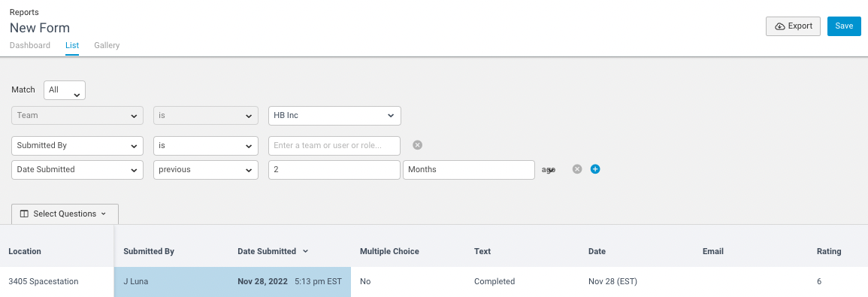Click the Save button
Image resolution: width=868 pixels, height=297 pixels.
844,26
